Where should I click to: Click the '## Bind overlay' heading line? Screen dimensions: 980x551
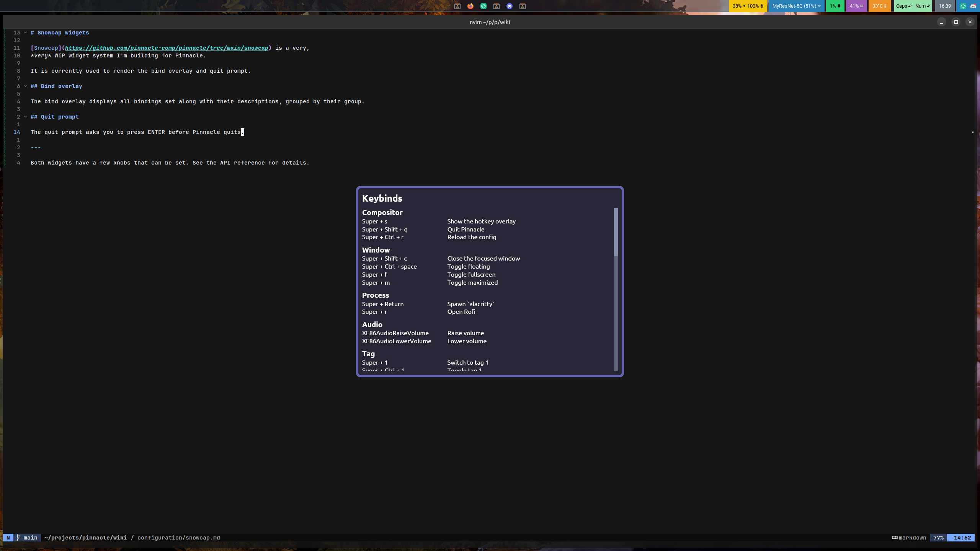click(x=56, y=86)
